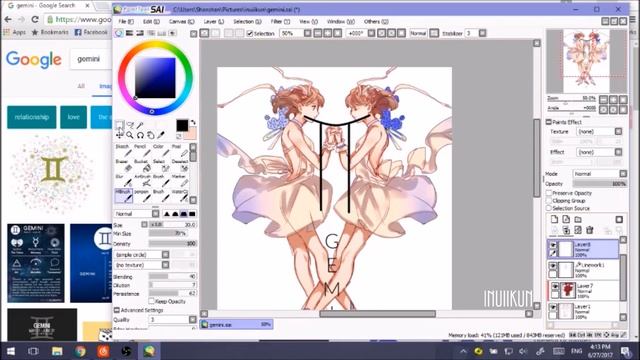The height and width of the screenshot is (360, 640).
Task: Choose the WaterColor brush preset
Action: tap(180, 196)
